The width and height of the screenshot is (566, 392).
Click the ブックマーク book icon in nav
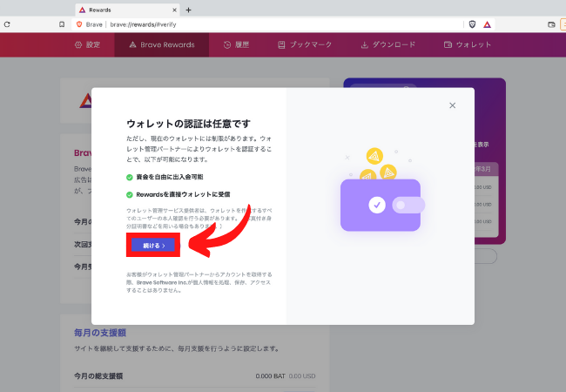[x=281, y=44]
